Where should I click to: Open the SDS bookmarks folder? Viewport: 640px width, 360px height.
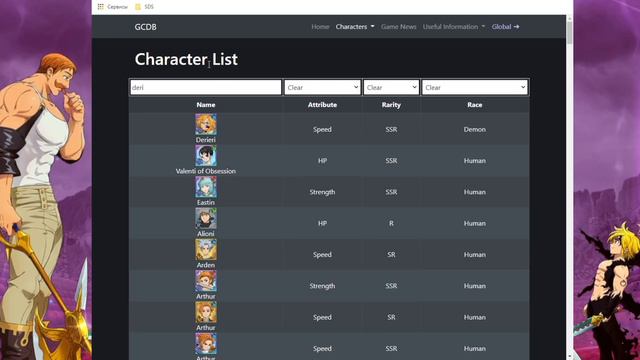point(144,7)
